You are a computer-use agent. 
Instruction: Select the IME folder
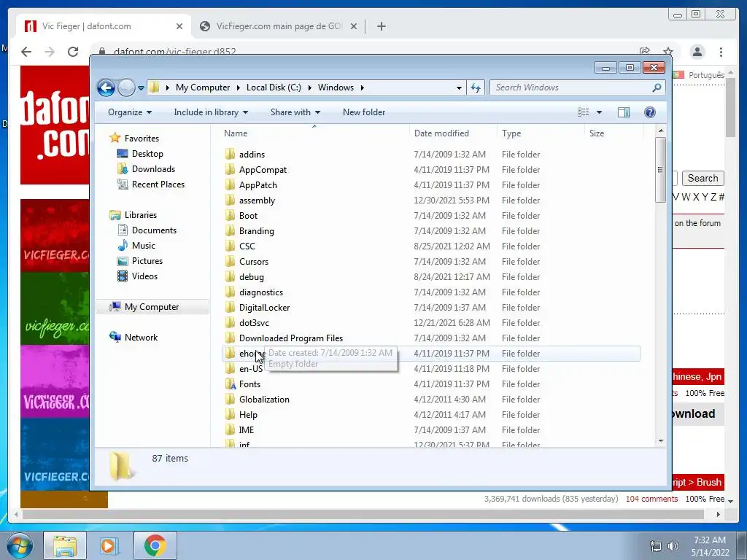coord(247,430)
